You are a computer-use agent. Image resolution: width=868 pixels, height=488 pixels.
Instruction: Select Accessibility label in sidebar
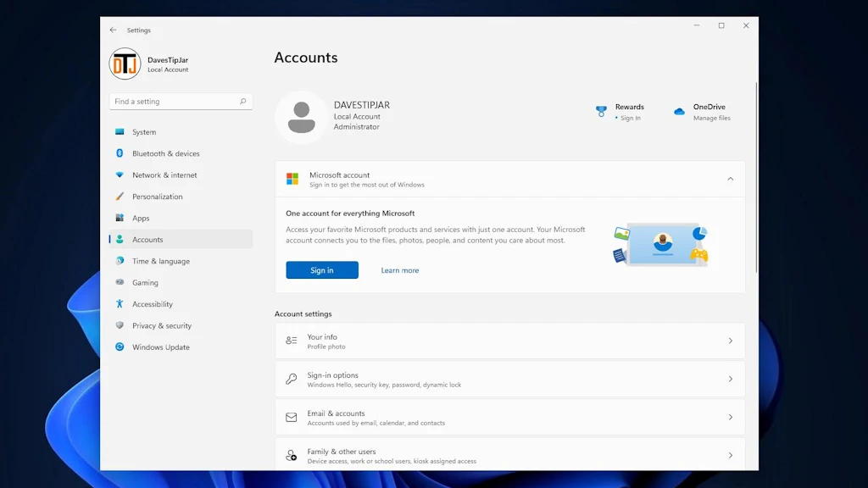point(153,304)
